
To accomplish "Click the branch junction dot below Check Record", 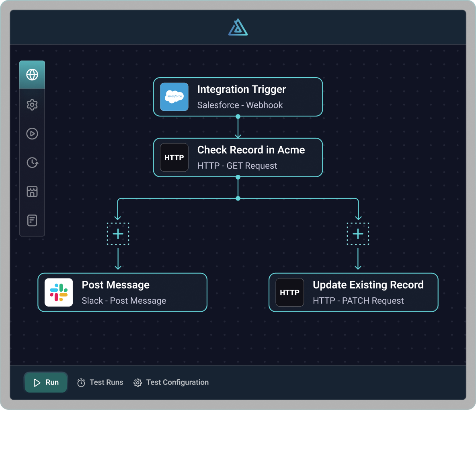I will [x=238, y=198].
